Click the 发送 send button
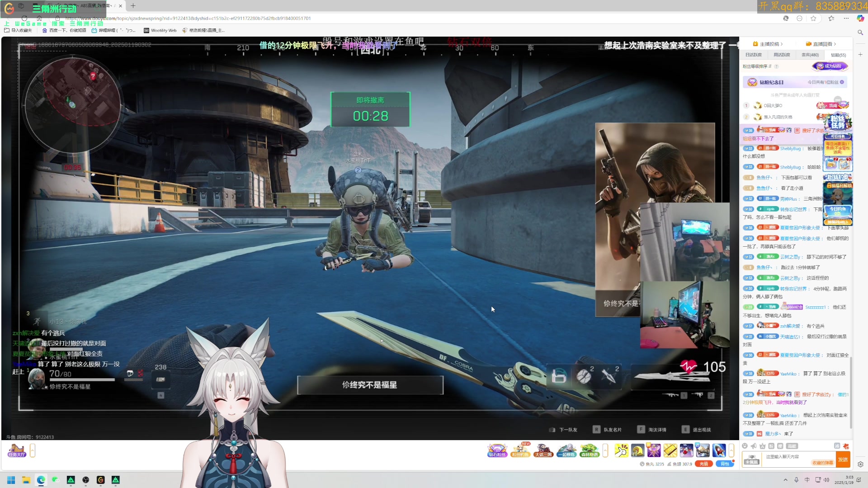Screen dimensions: 868x488 tap(843, 460)
